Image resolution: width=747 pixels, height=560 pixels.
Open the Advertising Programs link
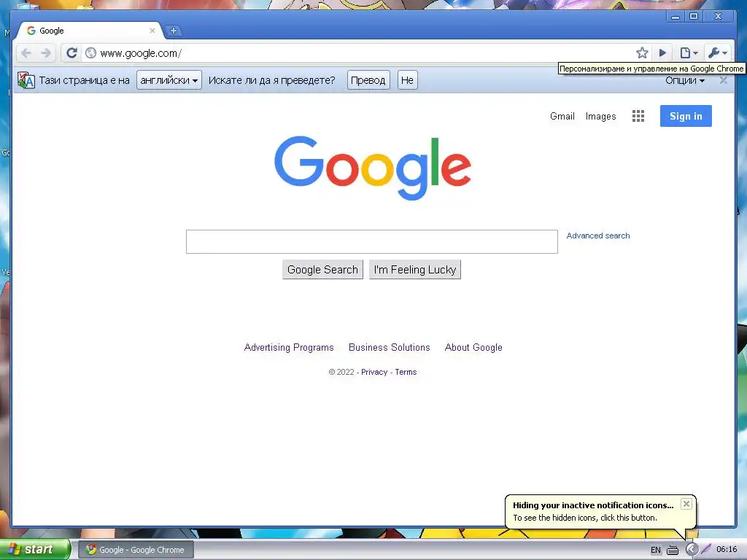(289, 347)
